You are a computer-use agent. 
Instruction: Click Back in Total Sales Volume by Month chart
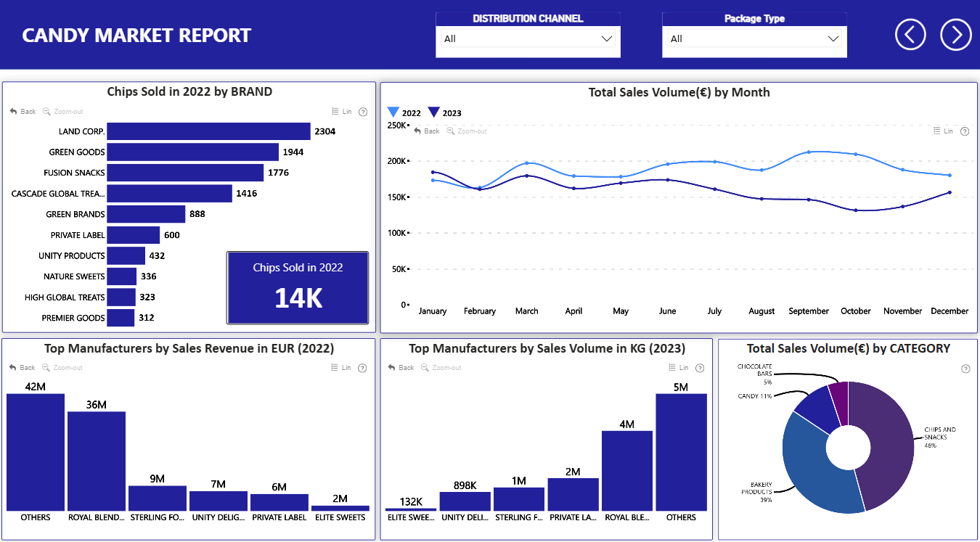click(x=426, y=131)
